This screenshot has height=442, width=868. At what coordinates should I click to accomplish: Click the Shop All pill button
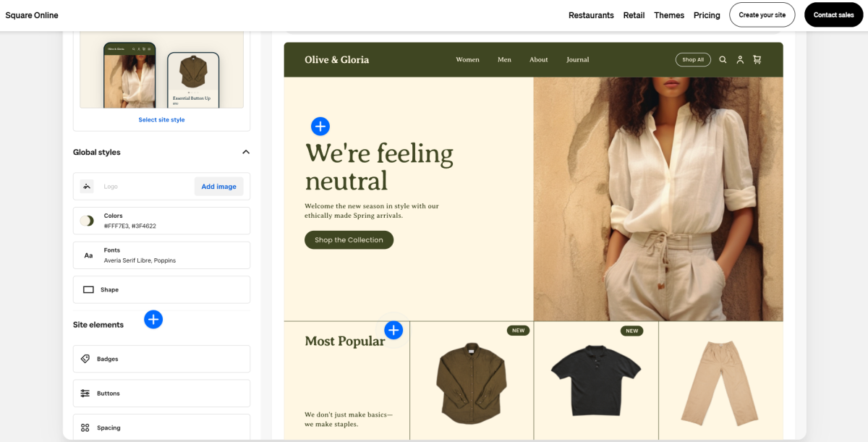click(693, 60)
